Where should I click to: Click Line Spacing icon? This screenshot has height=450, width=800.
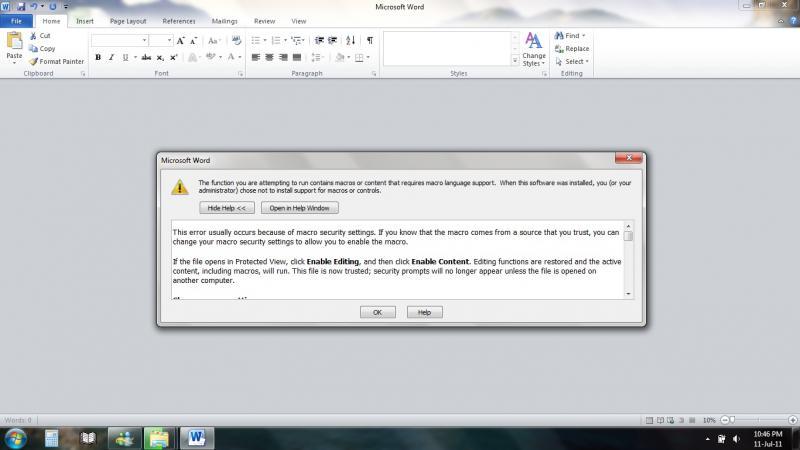316,57
